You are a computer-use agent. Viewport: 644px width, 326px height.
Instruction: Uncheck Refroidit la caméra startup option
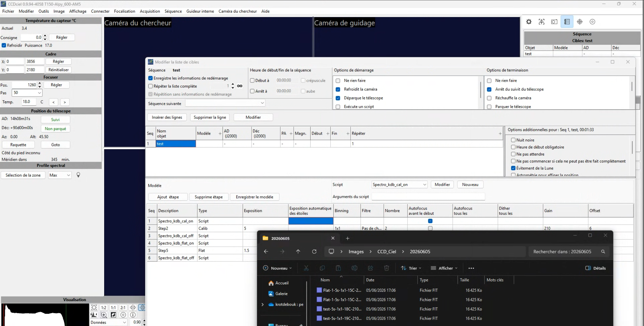(338, 89)
